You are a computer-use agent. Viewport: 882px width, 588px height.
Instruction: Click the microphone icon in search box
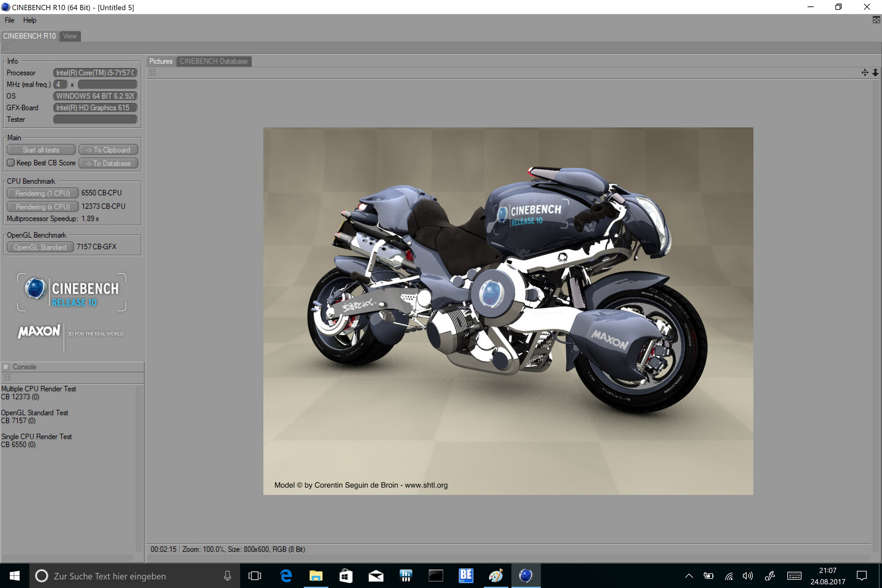(x=227, y=576)
